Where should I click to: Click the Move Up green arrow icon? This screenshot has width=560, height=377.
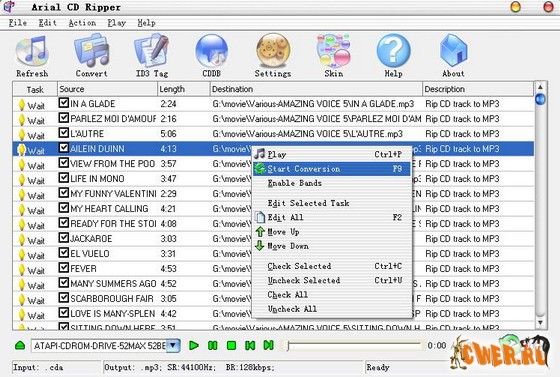(260, 232)
